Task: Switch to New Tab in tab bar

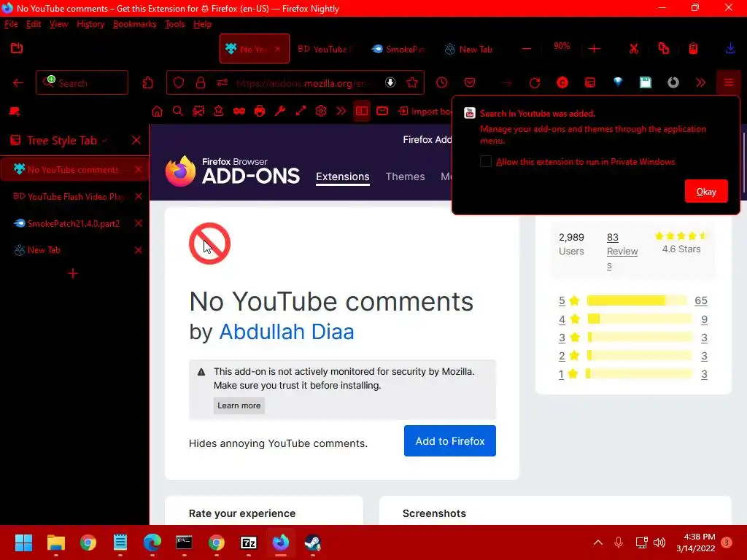Action: 468,49
